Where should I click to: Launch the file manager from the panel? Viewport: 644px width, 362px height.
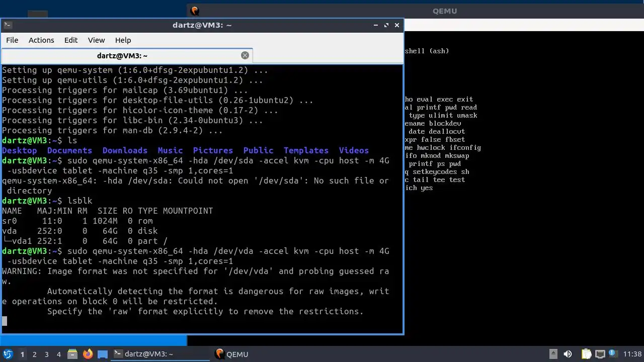(x=72, y=354)
